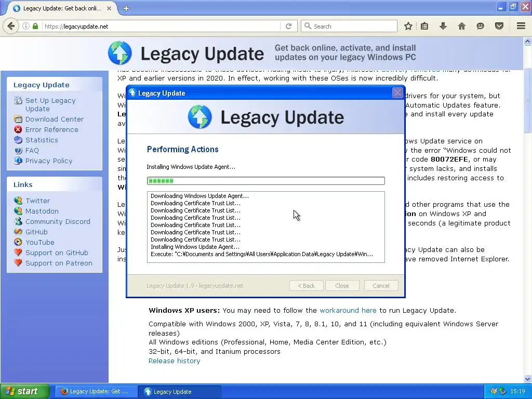This screenshot has width=532, height=399.
Task: Click the scrollbar down arrow
Action: 527,379
